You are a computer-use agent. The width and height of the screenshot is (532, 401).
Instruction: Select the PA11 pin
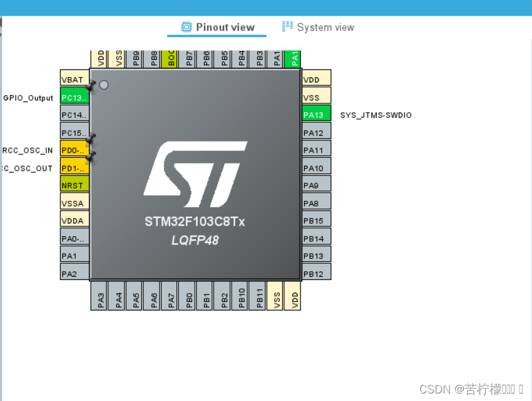(317, 148)
